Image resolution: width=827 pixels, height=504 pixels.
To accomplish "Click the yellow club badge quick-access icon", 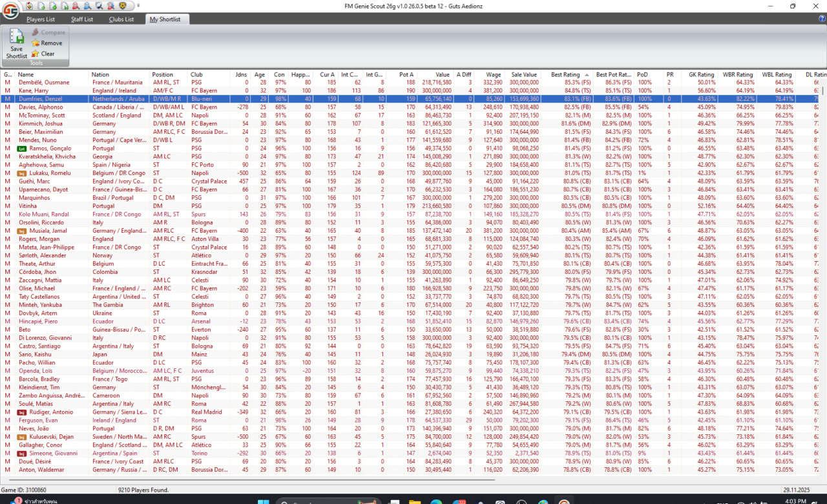I will 122,6.
